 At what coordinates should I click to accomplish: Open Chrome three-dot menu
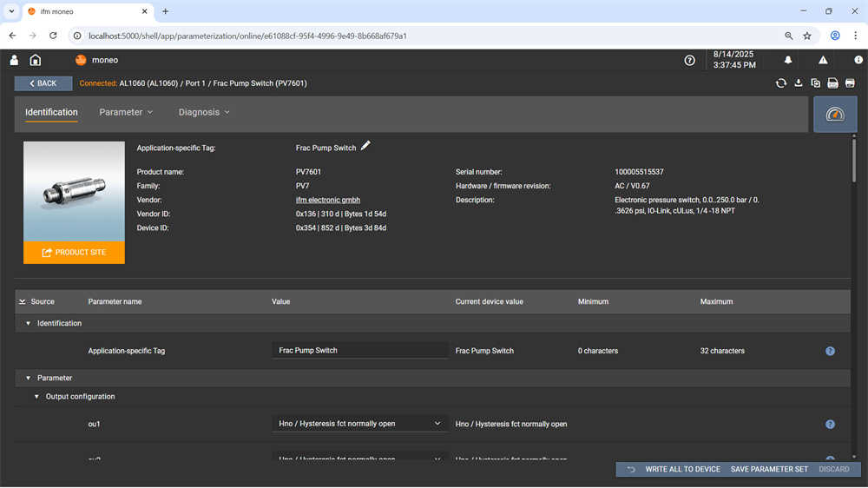point(855,36)
